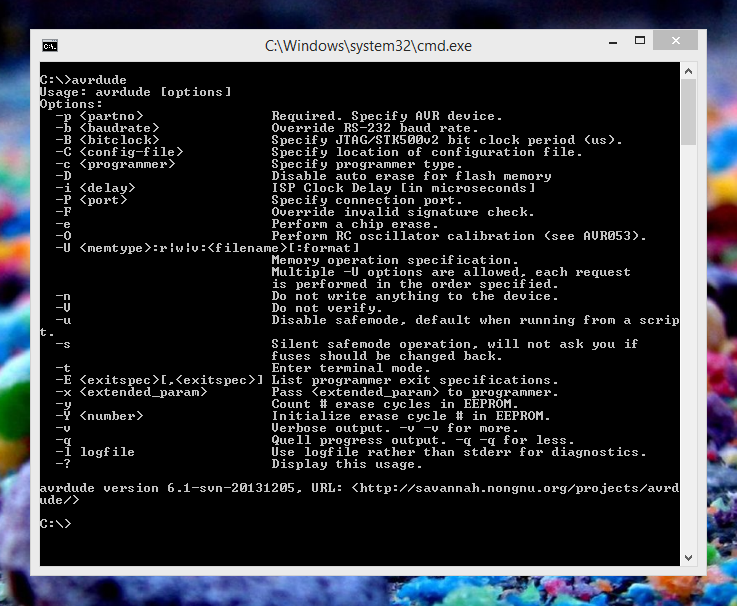Click the C:\Windows\system32\cmd.exe title text
Screen dimensions: 737x606
(x=367, y=46)
